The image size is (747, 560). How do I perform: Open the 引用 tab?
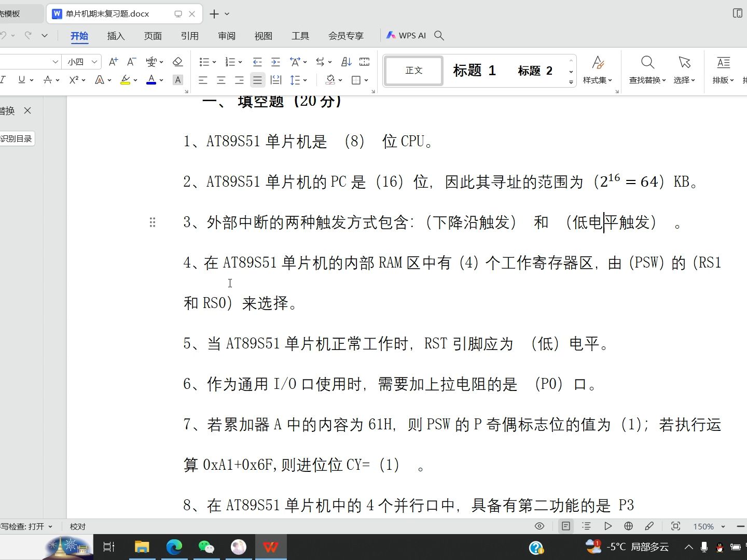coord(189,36)
